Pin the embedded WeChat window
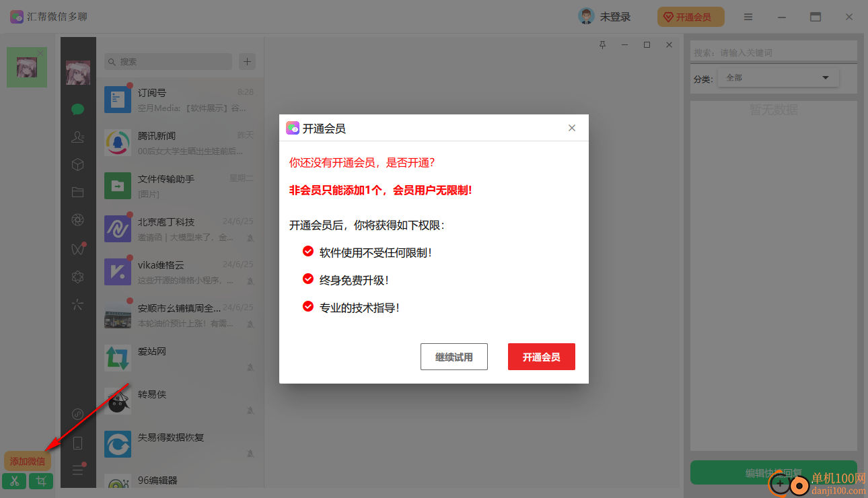Screen dimensions: 868x498 [x=603, y=44]
